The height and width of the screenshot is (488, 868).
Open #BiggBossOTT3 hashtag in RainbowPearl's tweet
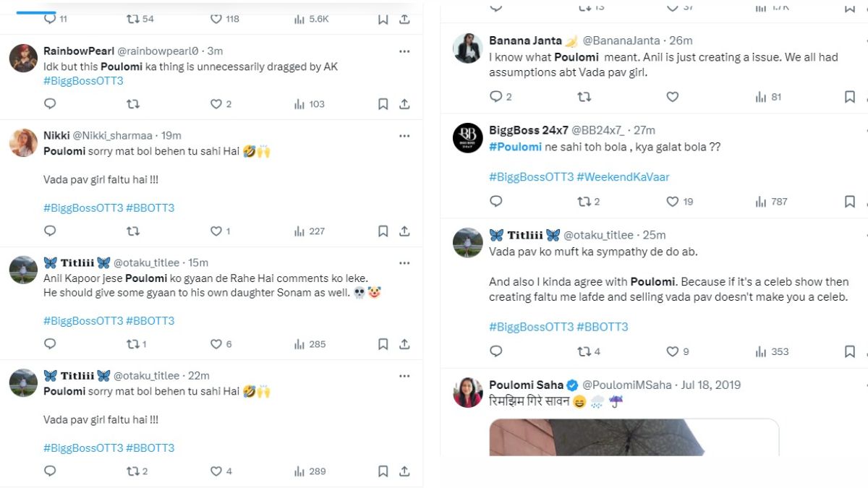coord(83,81)
